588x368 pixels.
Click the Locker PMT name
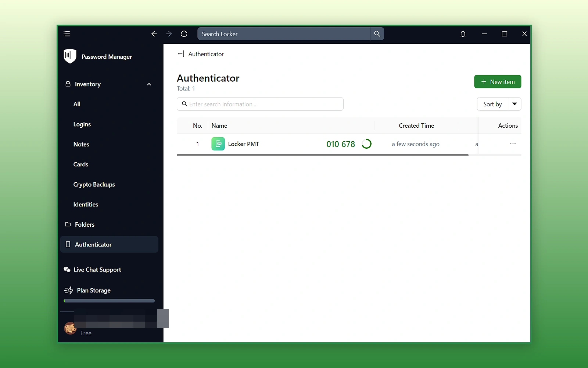(243, 144)
